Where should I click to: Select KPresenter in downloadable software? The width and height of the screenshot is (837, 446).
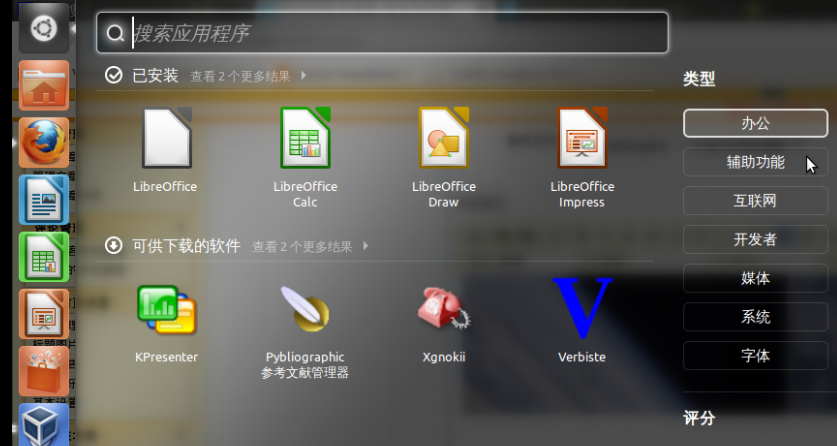coord(166,310)
